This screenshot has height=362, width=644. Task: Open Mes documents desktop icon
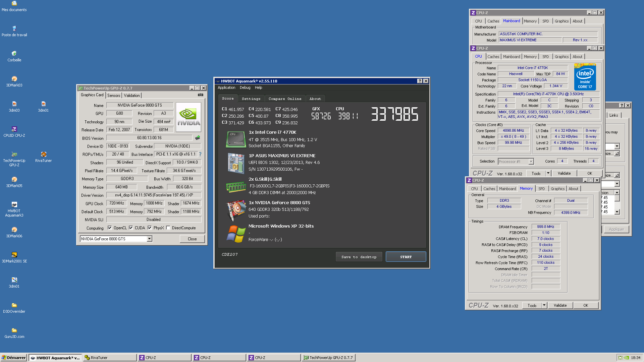pos(14,6)
